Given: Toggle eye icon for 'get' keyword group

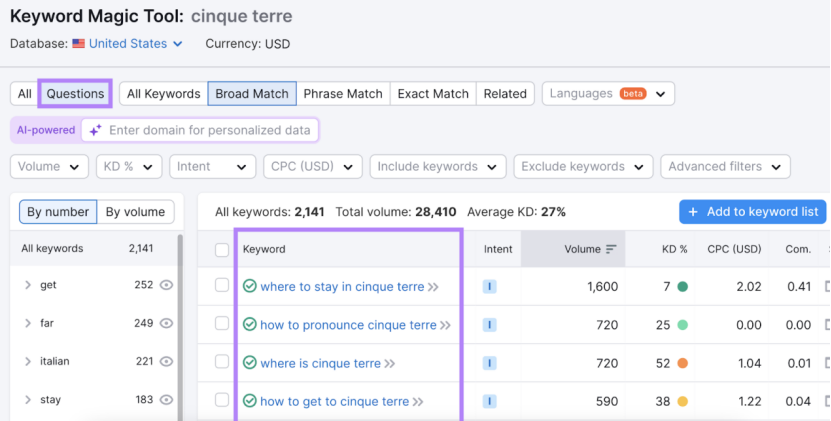Looking at the screenshot, I should coord(167,285).
